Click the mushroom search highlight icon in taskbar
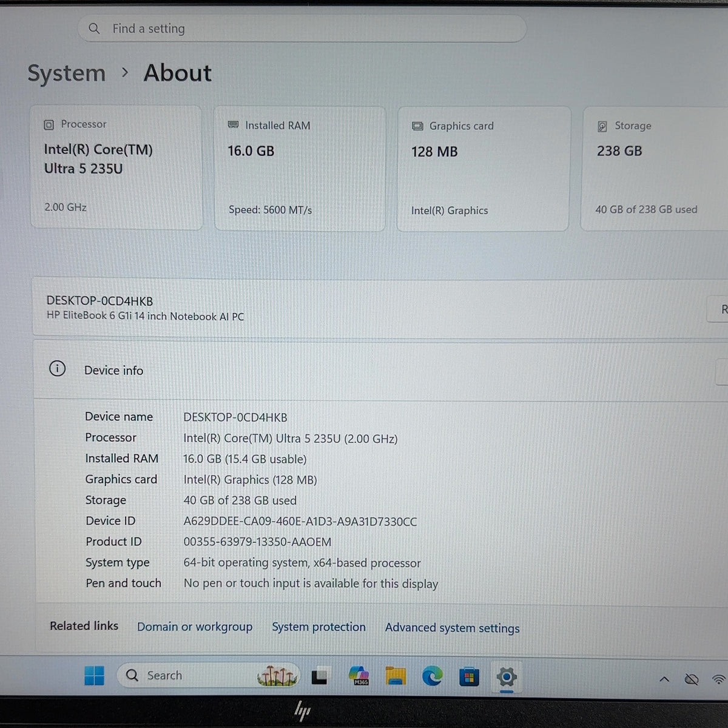The image size is (728, 728). click(x=277, y=676)
